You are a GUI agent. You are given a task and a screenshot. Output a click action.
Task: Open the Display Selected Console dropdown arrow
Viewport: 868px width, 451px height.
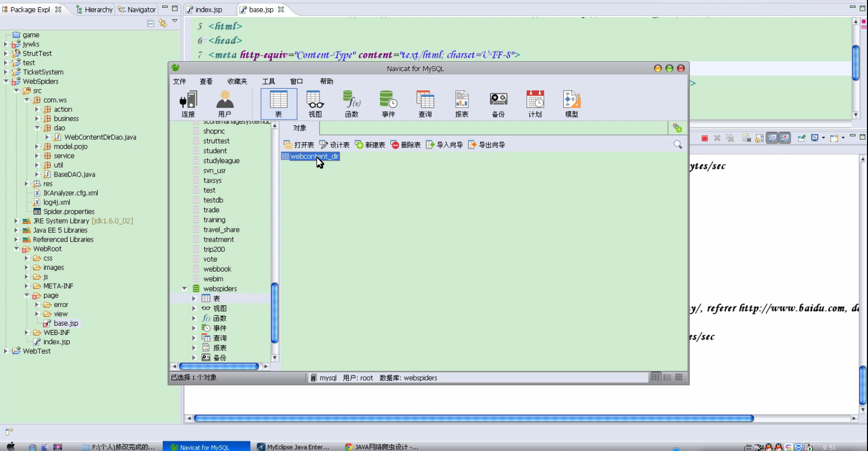point(823,138)
